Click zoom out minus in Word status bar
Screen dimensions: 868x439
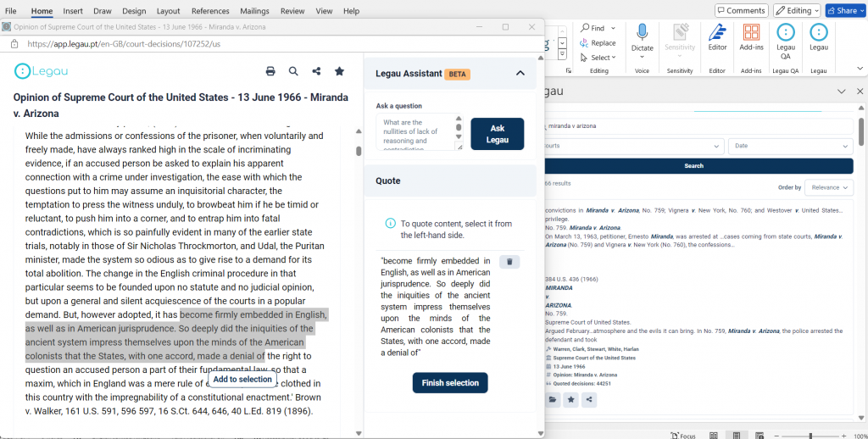pyautogui.click(x=777, y=436)
